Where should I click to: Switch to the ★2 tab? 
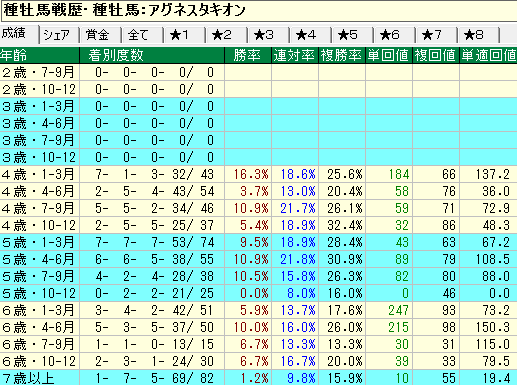pos(226,35)
